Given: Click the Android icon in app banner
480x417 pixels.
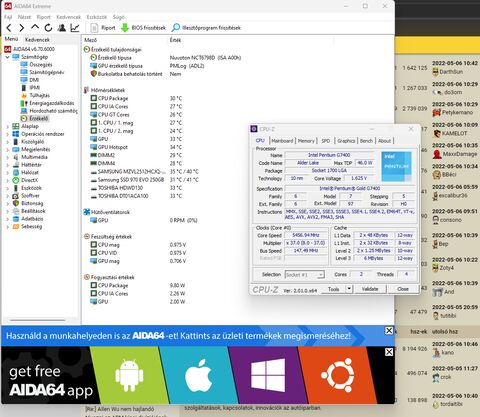Looking at the screenshot, I should point(129,375).
